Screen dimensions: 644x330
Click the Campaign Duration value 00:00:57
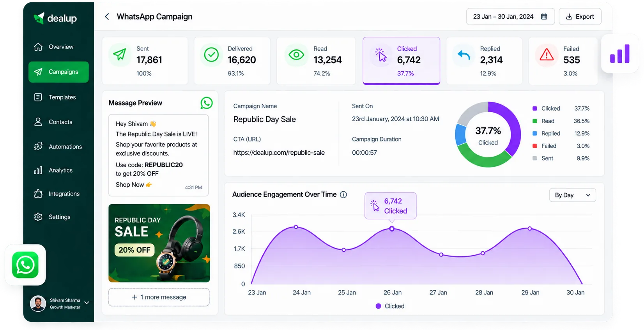[x=364, y=153]
